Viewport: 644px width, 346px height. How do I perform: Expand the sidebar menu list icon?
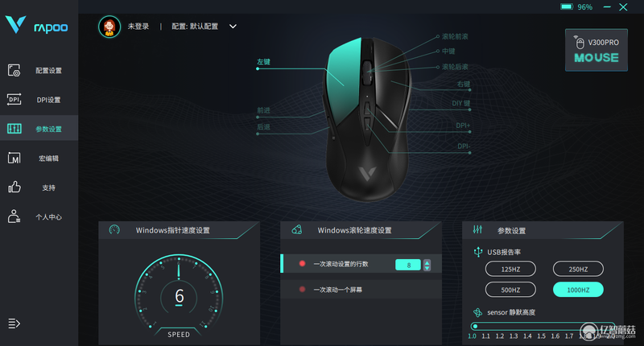(14, 323)
